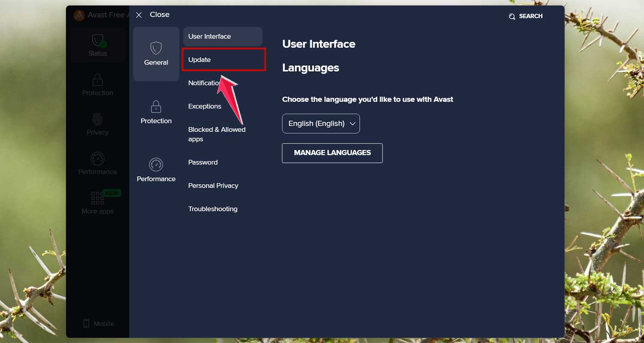This screenshot has width=644, height=343.
Task: Open the Performance settings category
Action: pyautogui.click(x=156, y=170)
